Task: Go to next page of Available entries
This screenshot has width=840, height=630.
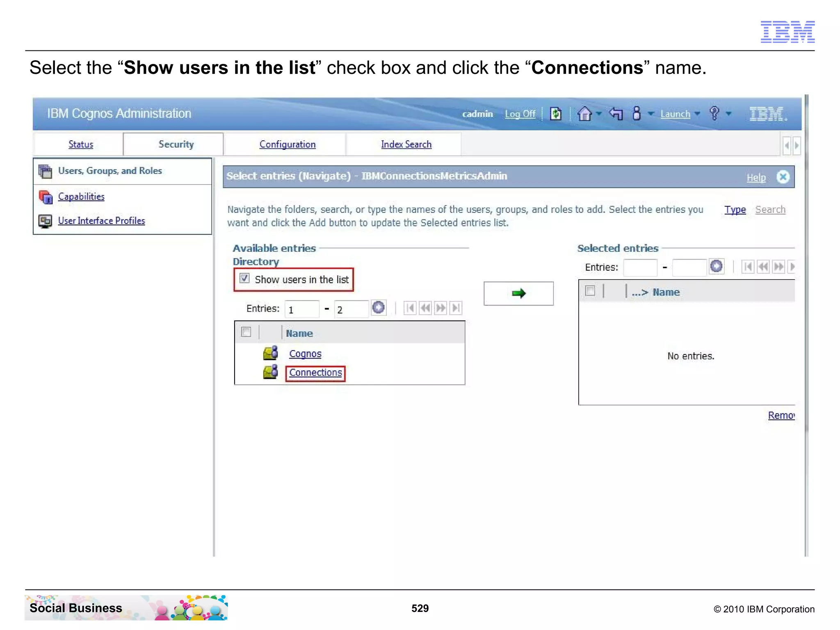Action: point(441,308)
